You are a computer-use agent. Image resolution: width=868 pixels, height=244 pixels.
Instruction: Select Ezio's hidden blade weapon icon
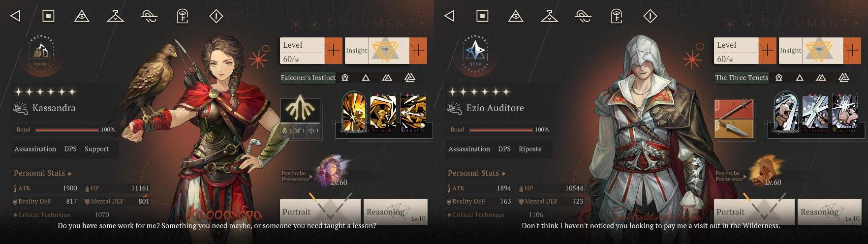[734, 129]
